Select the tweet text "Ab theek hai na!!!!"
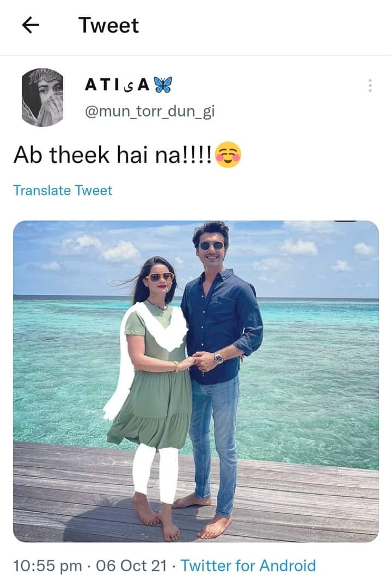 (x=113, y=155)
